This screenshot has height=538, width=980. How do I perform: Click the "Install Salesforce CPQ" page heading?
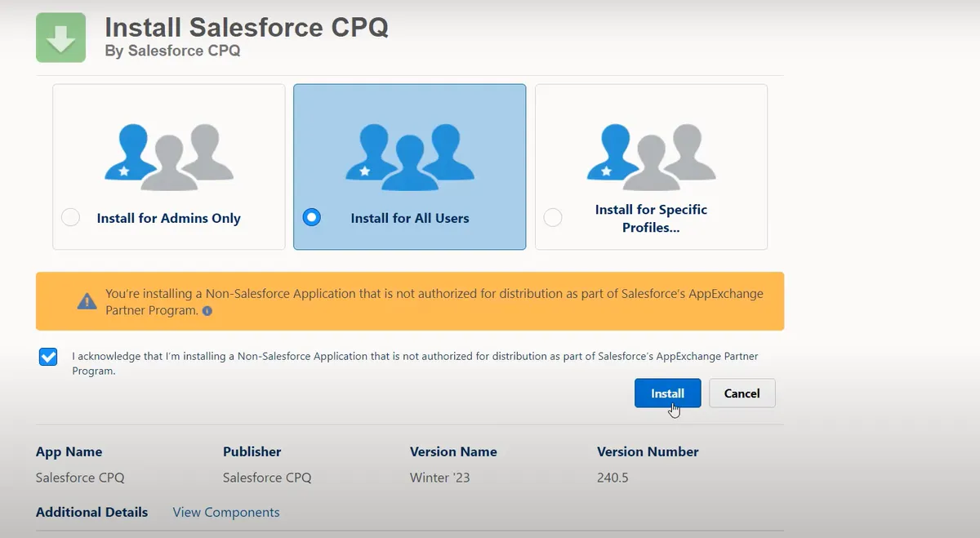[247, 27]
